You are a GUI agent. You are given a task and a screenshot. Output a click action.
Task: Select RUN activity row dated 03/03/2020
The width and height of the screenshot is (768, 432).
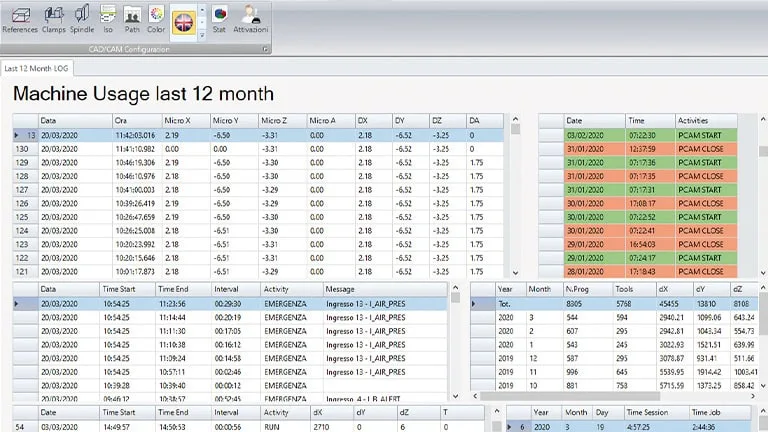pos(249,427)
